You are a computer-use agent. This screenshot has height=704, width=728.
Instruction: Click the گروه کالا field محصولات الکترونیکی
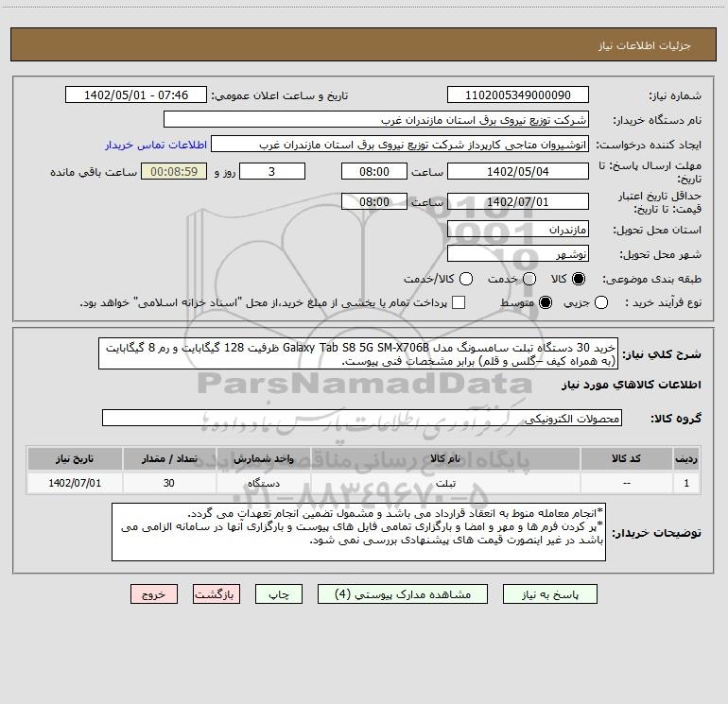362,418
